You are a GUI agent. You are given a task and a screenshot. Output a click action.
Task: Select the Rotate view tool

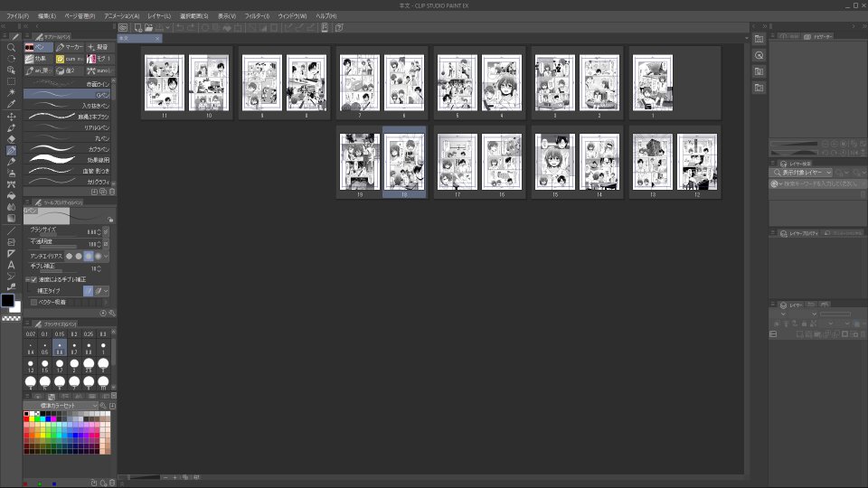tap(11, 59)
